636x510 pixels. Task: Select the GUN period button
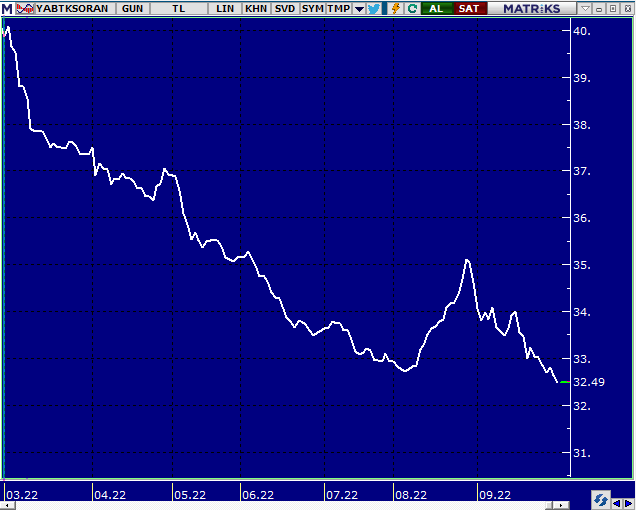(x=133, y=9)
